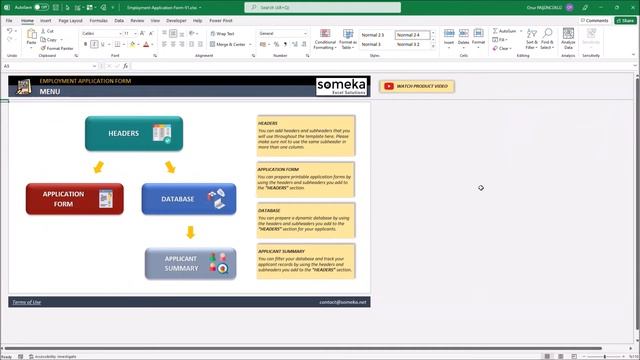The height and width of the screenshot is (360, 640).
Task: Click the AutoSum icon
Action: click(495, 31)
